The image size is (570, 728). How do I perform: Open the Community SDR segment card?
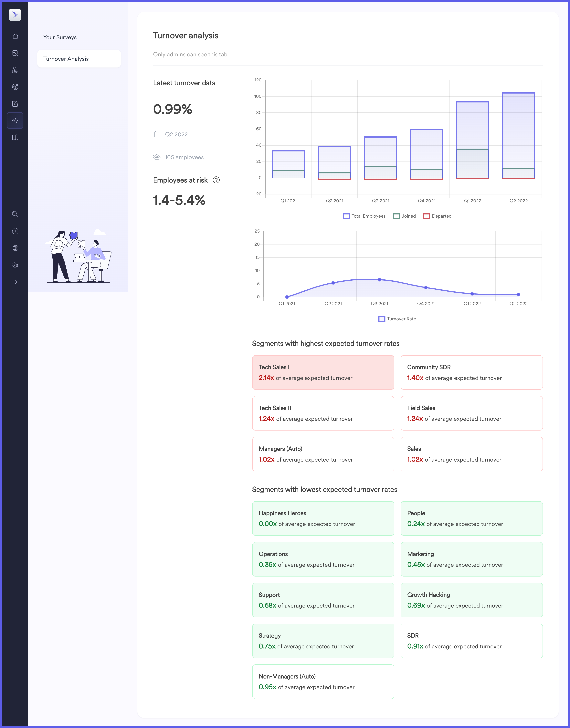tap(472, 372)
